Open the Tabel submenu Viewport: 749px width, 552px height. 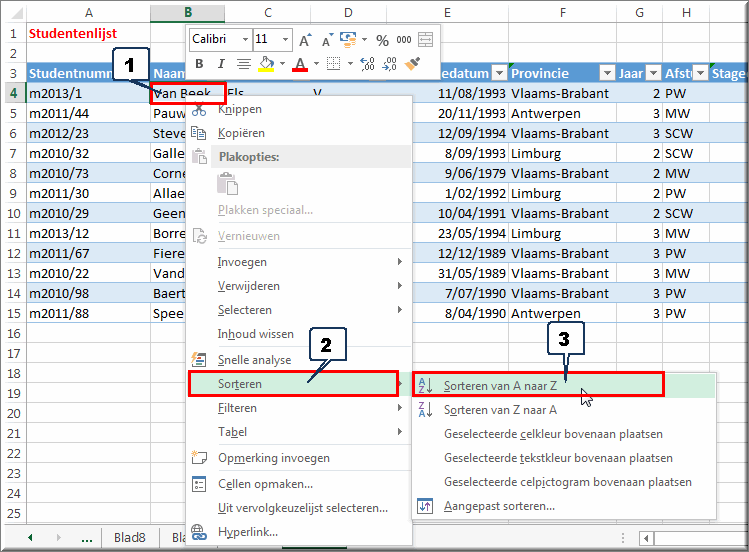300,432
